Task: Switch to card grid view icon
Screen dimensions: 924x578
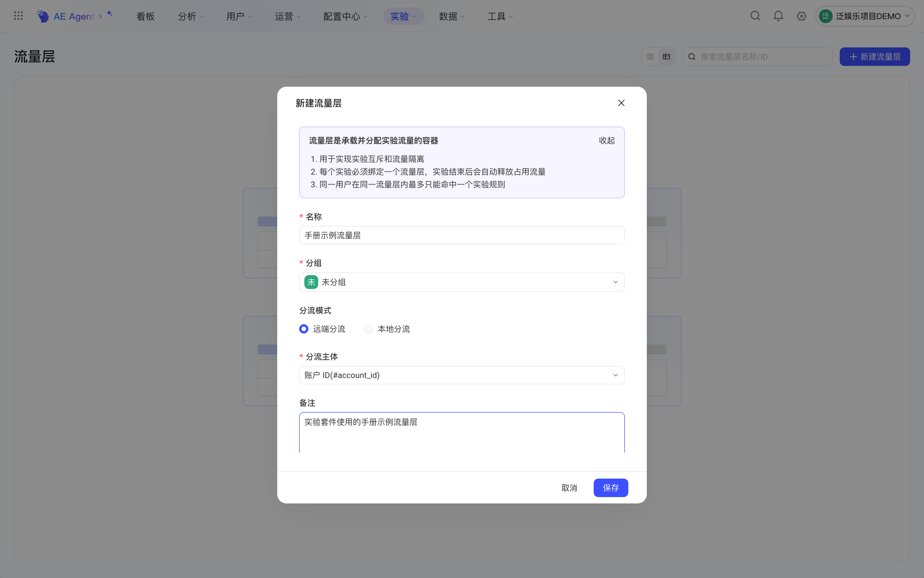Action: [x=650, y=57]
